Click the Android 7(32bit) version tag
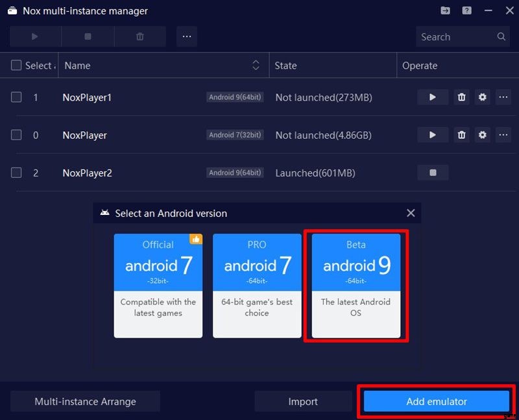Screen dimensions: 519x420 click(x=235, y=135)
